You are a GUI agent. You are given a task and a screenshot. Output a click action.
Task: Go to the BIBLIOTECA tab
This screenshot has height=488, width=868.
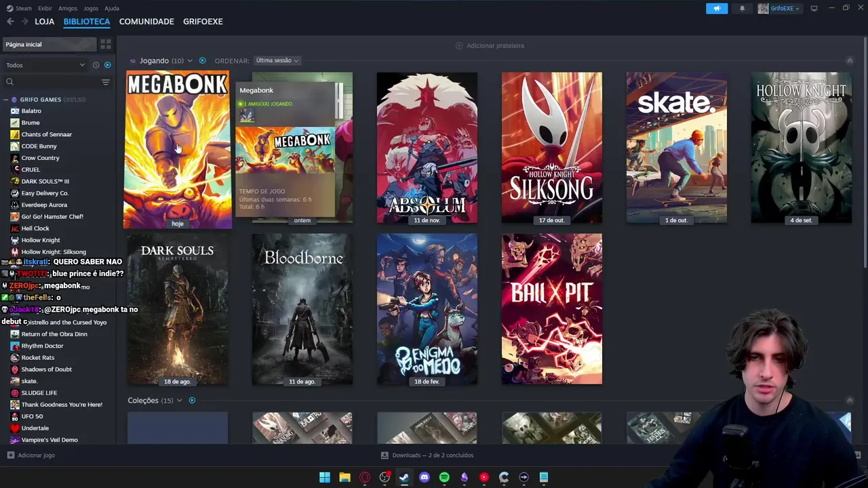87,22
